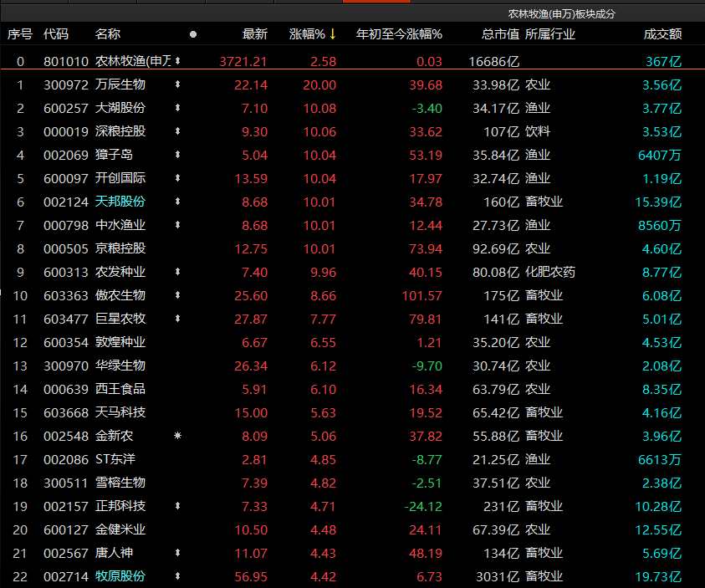Viewport: 705px width, 588px height.
Task: Select stock name 中水渔业
Action: pyautogui.click(x=120, y=225)
